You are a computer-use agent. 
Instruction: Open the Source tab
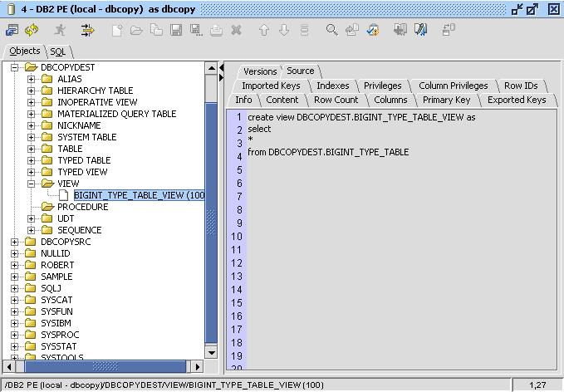click(301, 71)
